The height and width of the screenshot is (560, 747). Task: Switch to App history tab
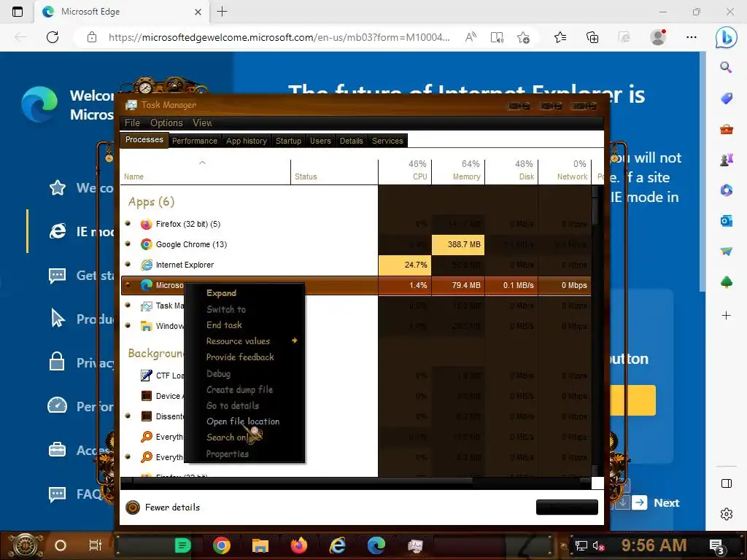pos(247,141)
